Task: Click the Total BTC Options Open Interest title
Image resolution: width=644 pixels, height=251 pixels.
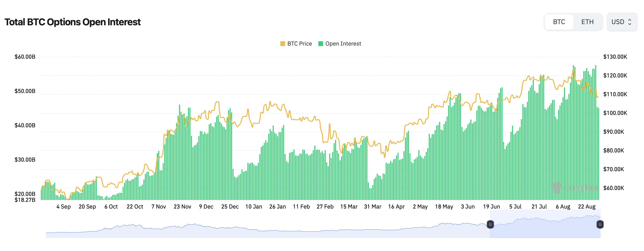Action: (x=73, y=22)
